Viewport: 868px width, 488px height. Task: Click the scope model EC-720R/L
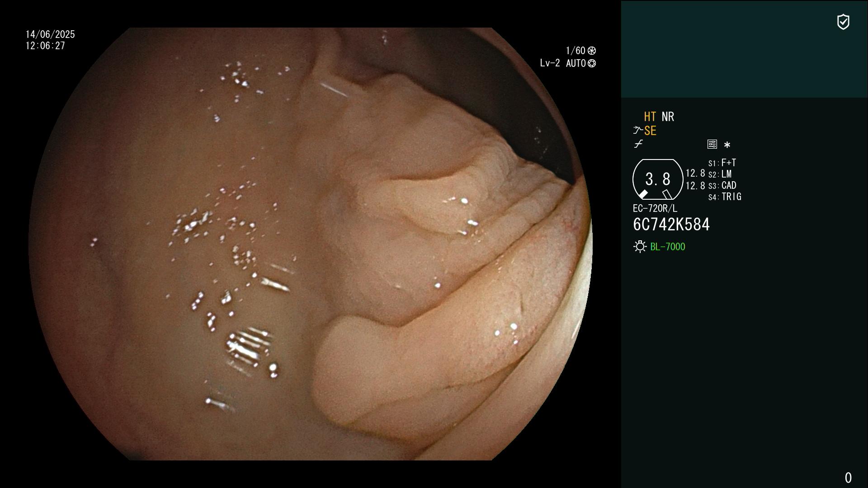coord(655,208)
